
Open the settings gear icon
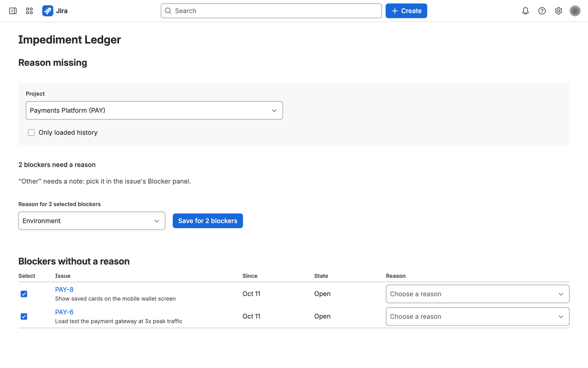(x=559, y=11)
